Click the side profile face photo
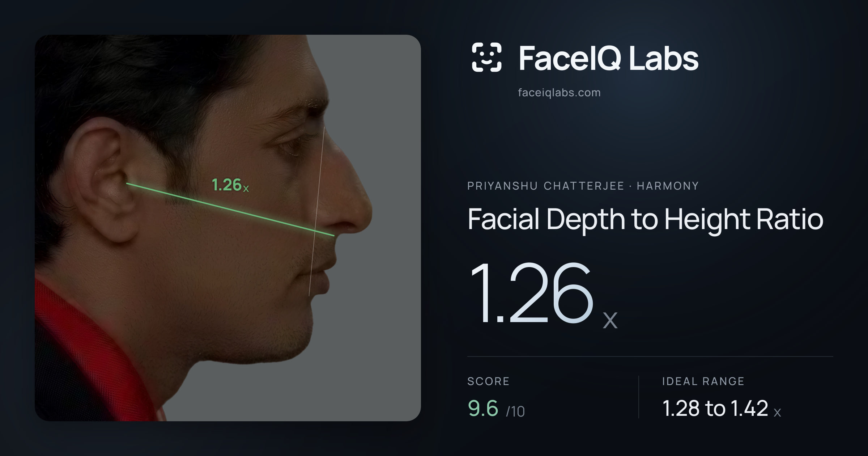The image size is (868, 456). click(228, 228)
